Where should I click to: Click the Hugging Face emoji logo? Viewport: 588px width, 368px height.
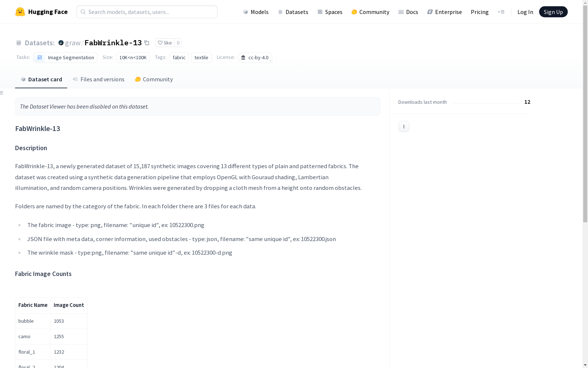20,12
